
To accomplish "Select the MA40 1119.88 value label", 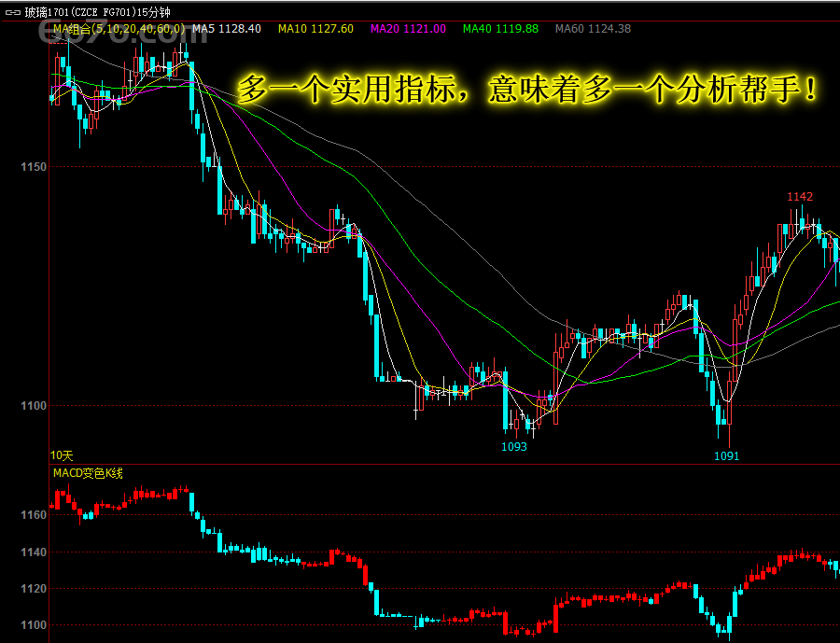I will (501, 29).
